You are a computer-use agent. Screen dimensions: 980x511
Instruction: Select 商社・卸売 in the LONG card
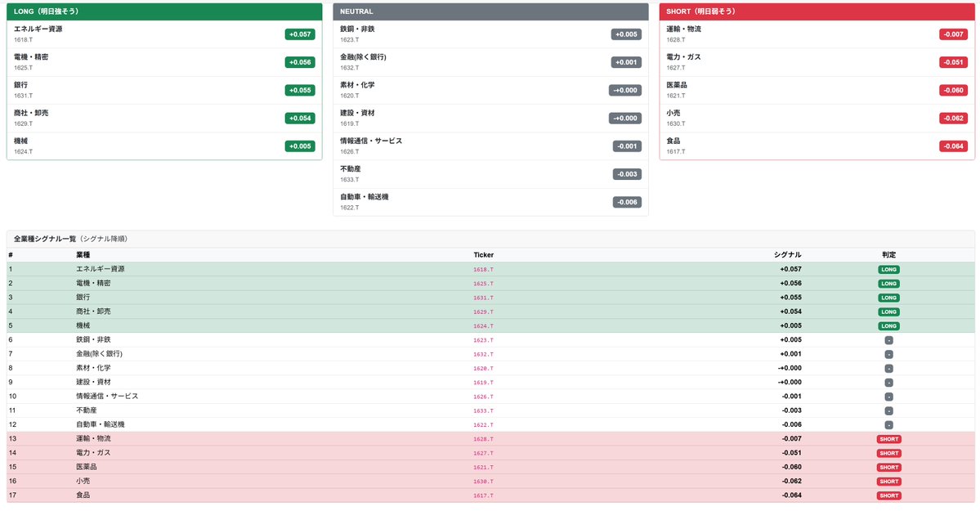tap(31, 113)
